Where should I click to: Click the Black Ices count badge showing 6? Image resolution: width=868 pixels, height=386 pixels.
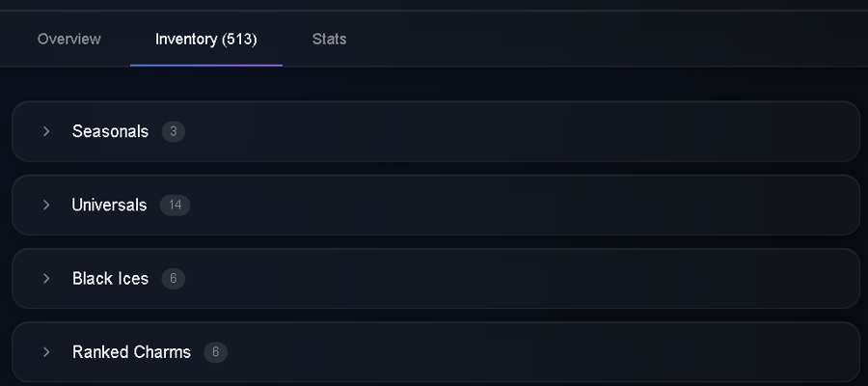click(174, 279)
